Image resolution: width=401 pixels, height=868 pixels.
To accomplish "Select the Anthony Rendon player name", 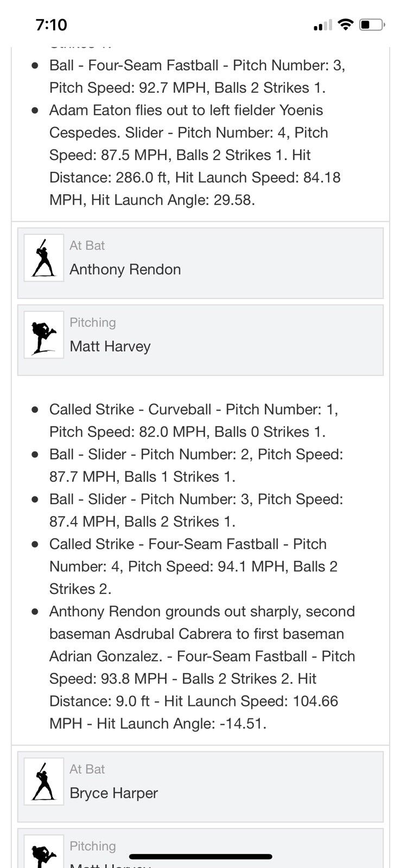I will tap(125, 270).
